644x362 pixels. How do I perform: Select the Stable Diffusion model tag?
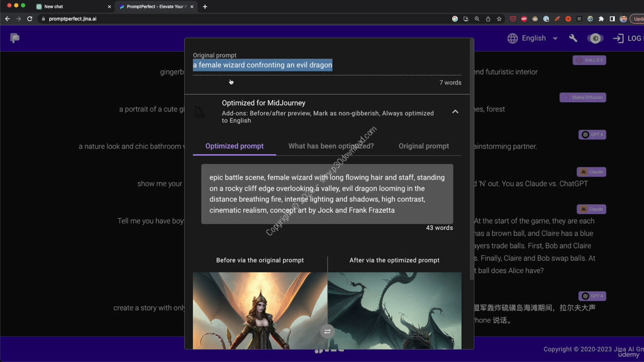click(583, 97)
